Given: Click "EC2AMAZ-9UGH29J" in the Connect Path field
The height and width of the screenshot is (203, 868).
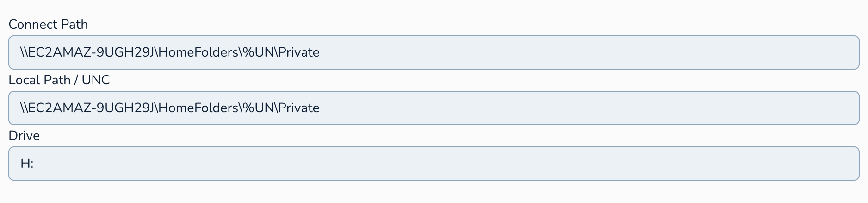Looking at the screenshot, I should pos(91,52).
